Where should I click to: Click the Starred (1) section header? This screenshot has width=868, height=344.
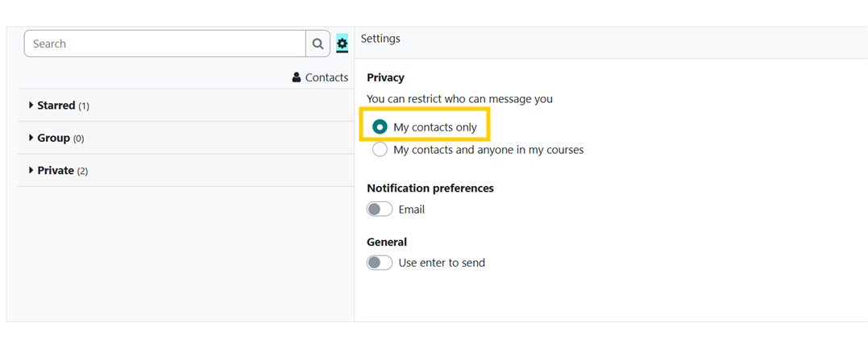(186, 105)
